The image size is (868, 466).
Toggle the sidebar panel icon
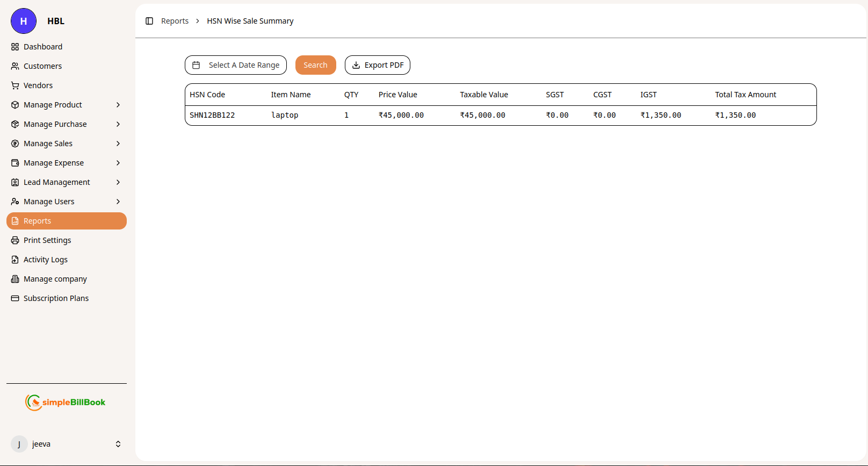(149, 21)
